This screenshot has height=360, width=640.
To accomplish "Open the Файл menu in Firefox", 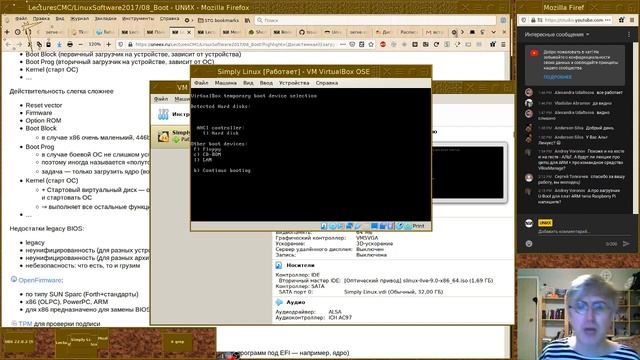I will 21,19.
